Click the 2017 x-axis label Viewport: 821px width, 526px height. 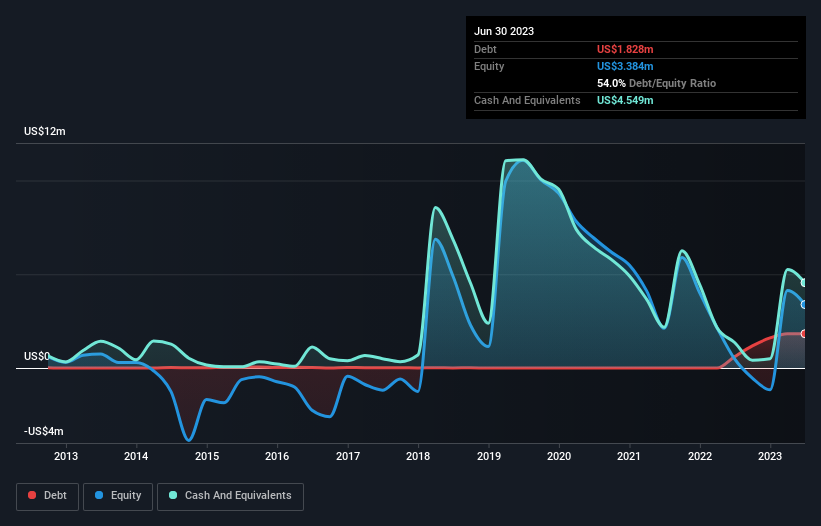(x=348, y=456)
